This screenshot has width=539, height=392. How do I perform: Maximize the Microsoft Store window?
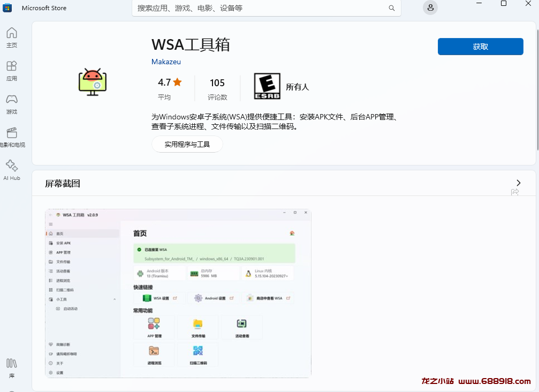[x=504, y=3]
